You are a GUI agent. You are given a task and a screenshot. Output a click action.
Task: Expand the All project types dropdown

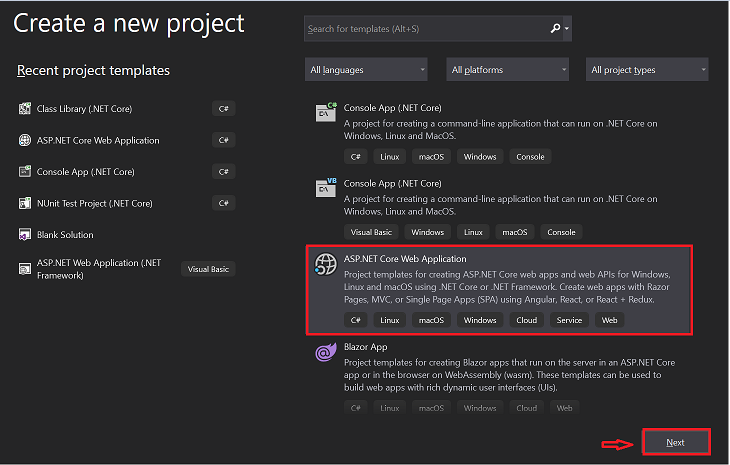pyautogui.click(x=648, y=70)
